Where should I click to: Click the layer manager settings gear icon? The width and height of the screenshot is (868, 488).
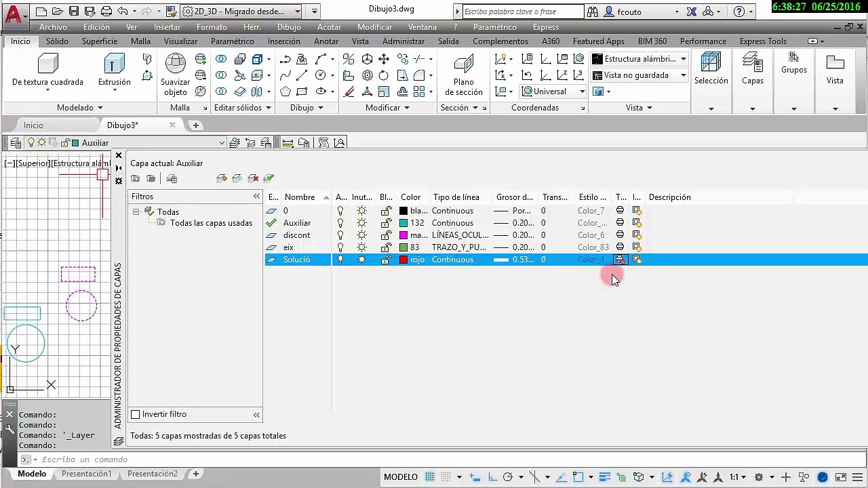(x=119, y=181)
